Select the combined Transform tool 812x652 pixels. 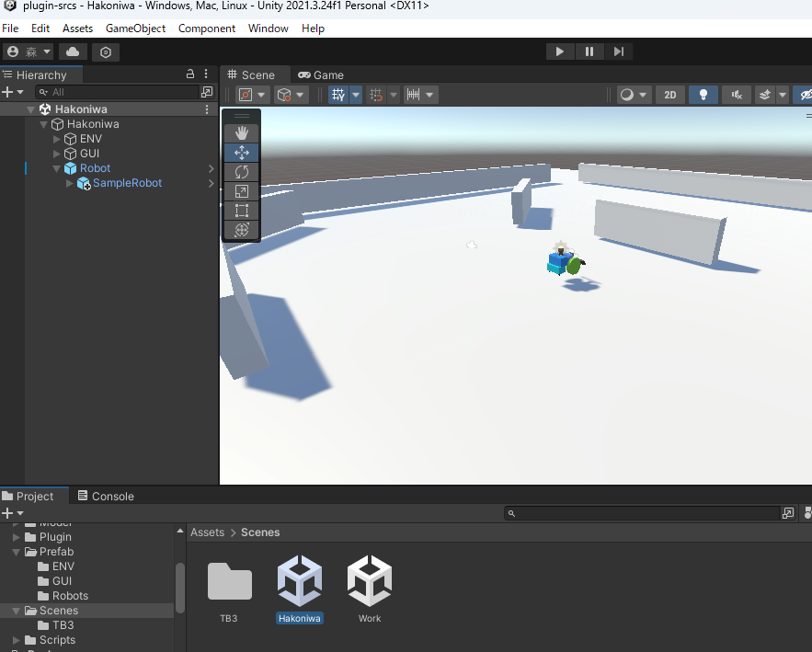pyautogui.click(x=241, y=230)
